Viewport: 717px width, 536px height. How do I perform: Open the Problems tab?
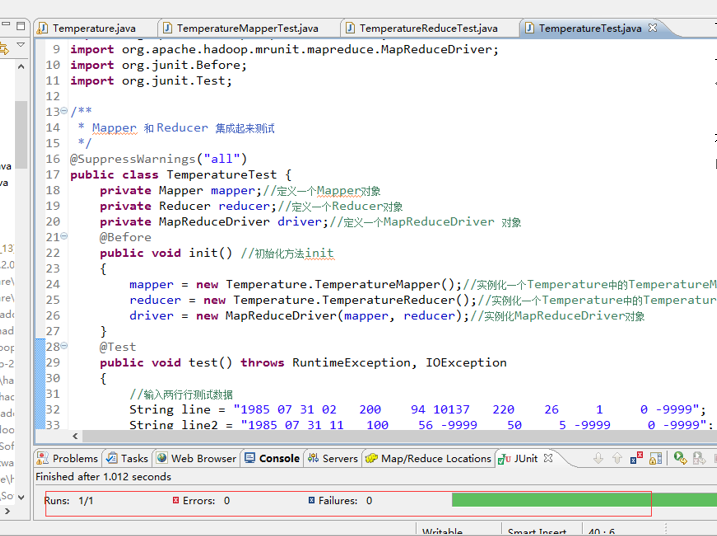click(x=75, y=458)
